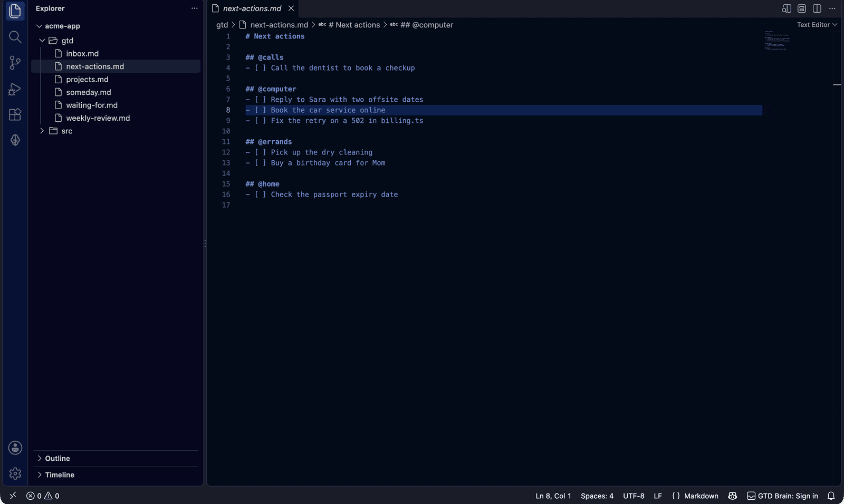
Task: Open the notifications bell
Action: point(831,496)
